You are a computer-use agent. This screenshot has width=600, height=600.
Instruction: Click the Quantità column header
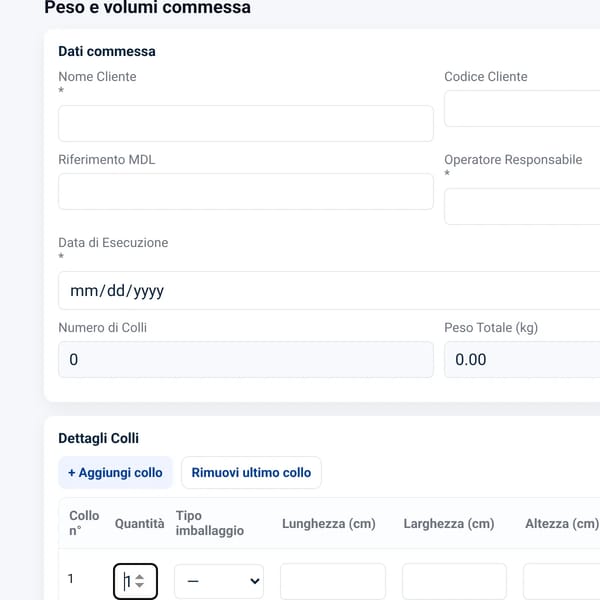[140, 523]
